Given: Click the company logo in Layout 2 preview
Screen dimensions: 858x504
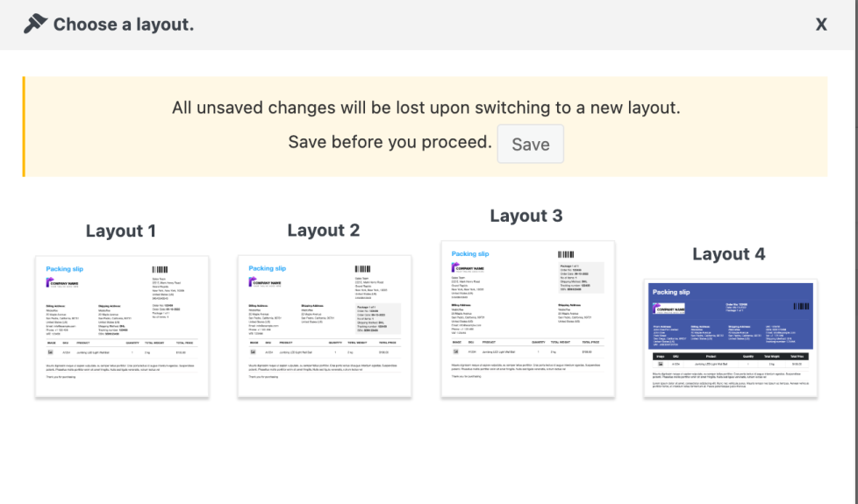Looking at the screenshot, I should click(x=266, y=283).
